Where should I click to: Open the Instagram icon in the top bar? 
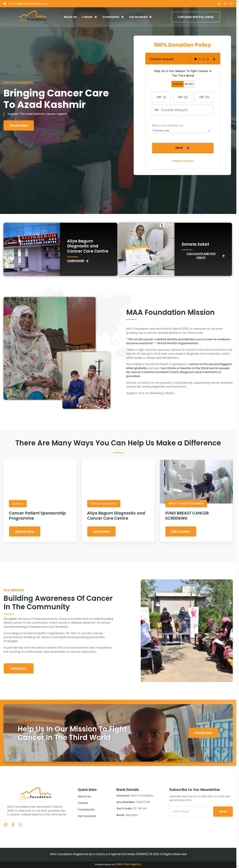click(219, 4)
